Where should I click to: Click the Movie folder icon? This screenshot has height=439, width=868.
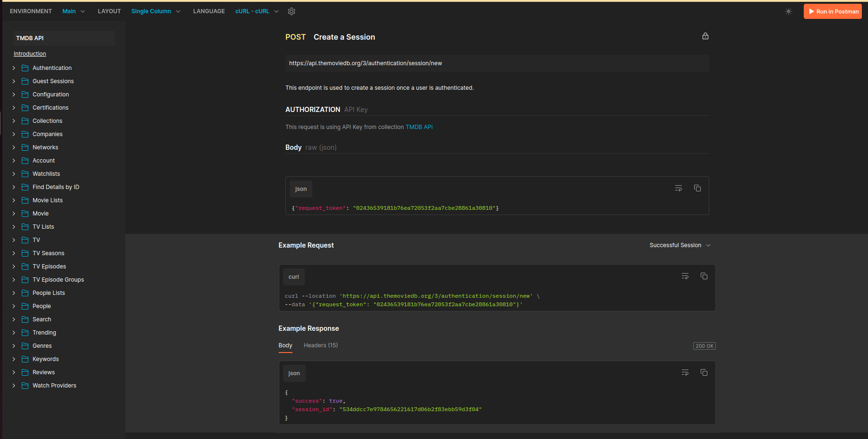pos(25,214)
